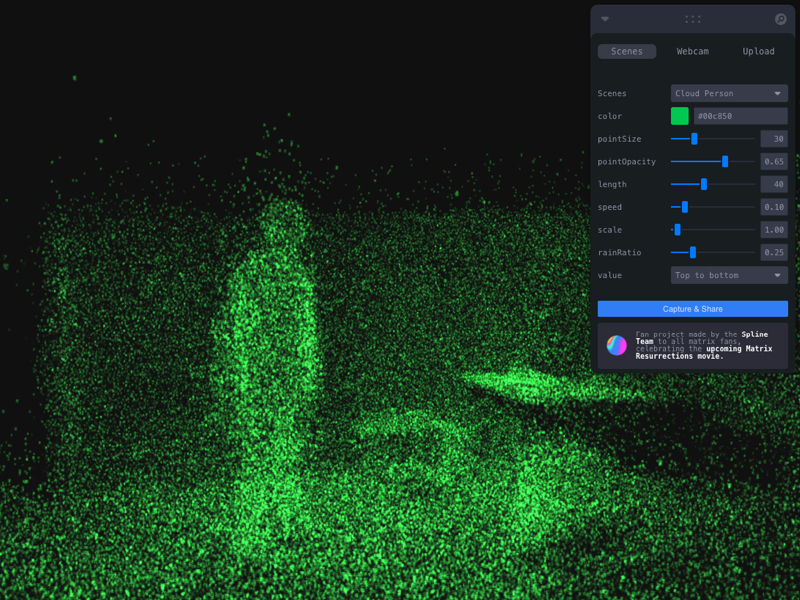Click the hex color field #00c850
Image resolution: width=800 pixels, height=600 pixels.
(740, 116)
